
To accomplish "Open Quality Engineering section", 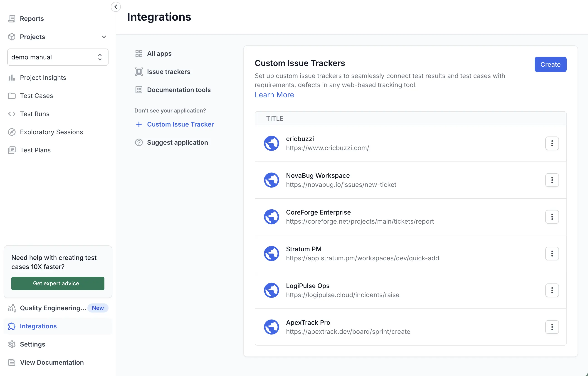I will (x=53, y=308).
